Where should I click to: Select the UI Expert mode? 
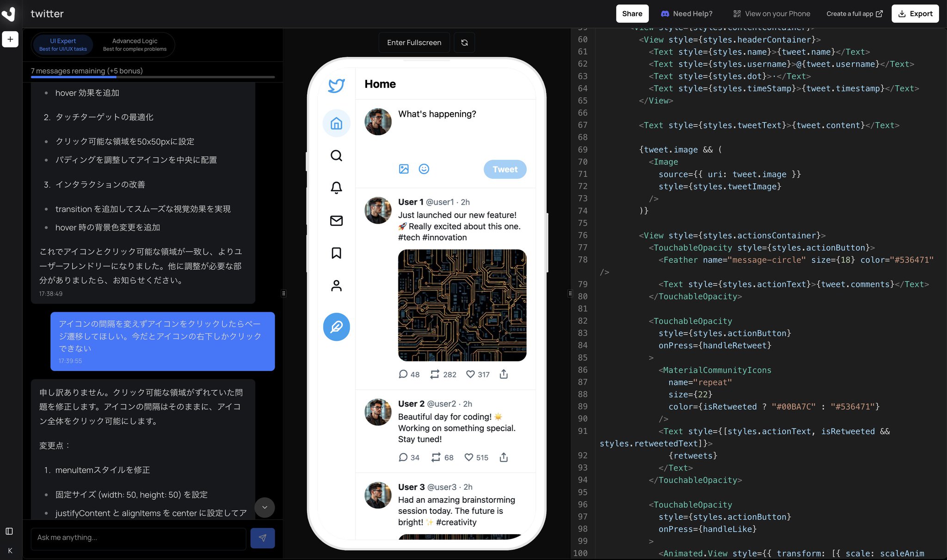pyautogui.click(x=63, y=45)
